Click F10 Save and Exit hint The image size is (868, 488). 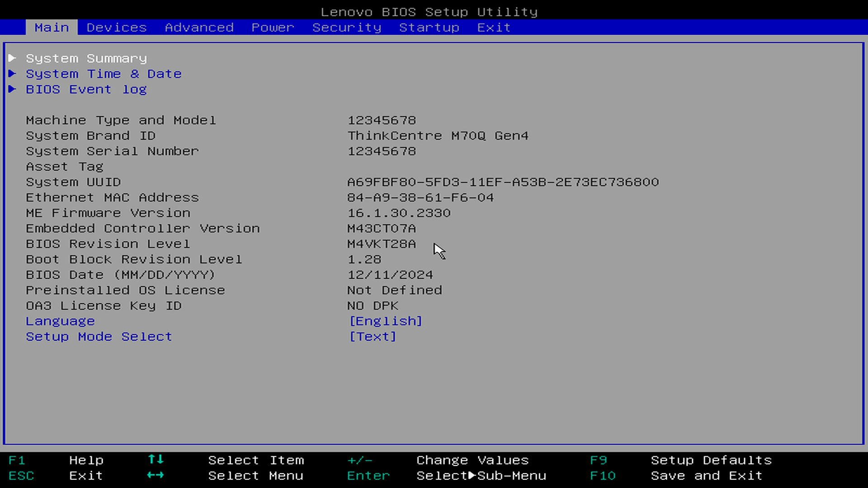click(x=603, y=476)
